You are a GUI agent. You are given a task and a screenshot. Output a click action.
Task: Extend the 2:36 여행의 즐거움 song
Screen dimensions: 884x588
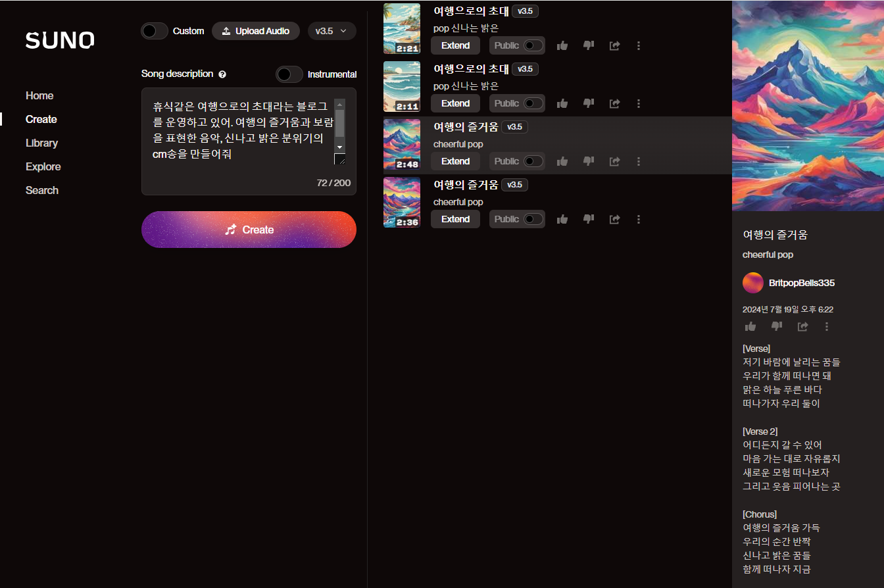click(x=455, y=219)
